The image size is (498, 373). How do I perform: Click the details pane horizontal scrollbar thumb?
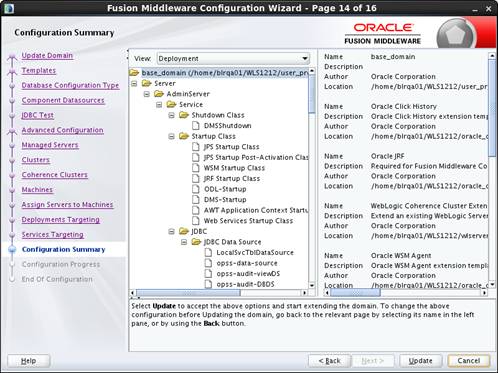coord(355,293)
